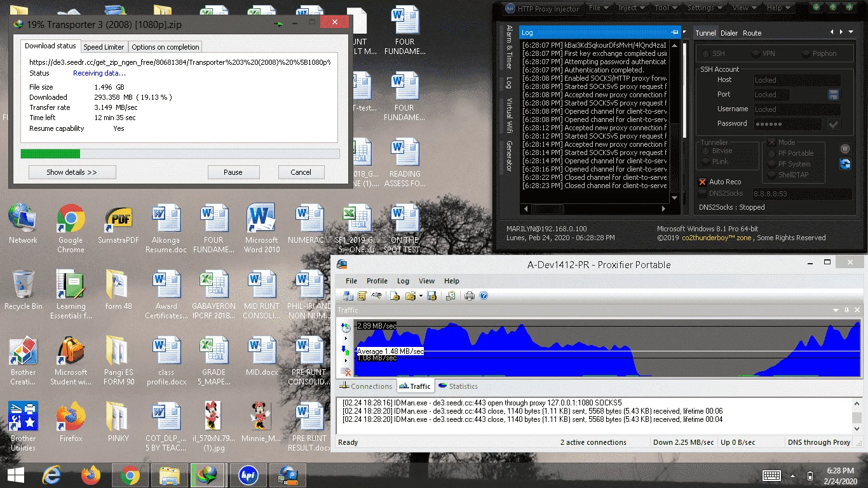Click the on-screen keyboard tray icon
Viewport: 868px width, 488px height.
(x=771, y=475)
